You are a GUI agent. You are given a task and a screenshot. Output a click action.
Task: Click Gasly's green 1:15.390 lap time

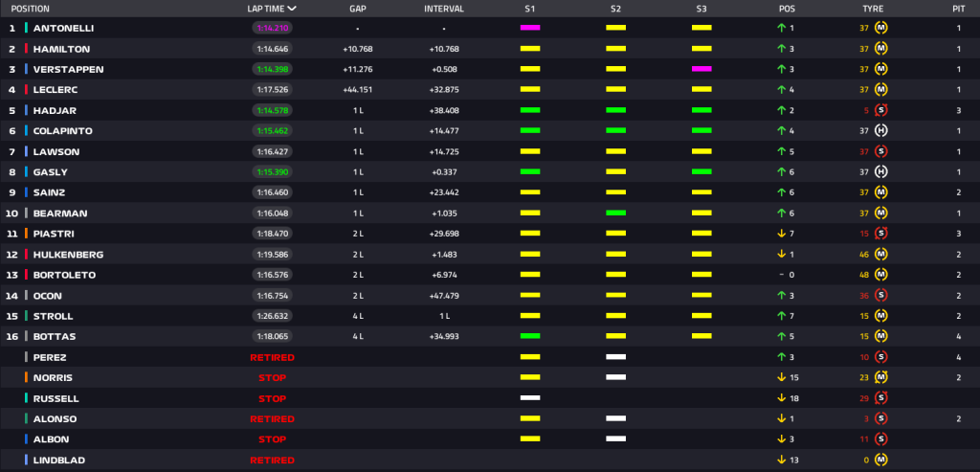(273, 172)
